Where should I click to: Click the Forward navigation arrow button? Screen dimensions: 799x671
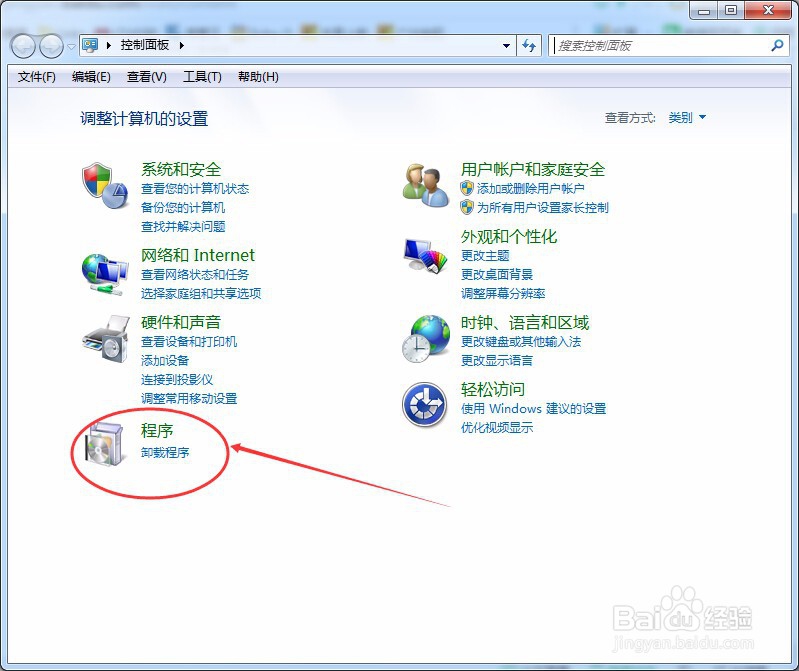tap(51, 46)
